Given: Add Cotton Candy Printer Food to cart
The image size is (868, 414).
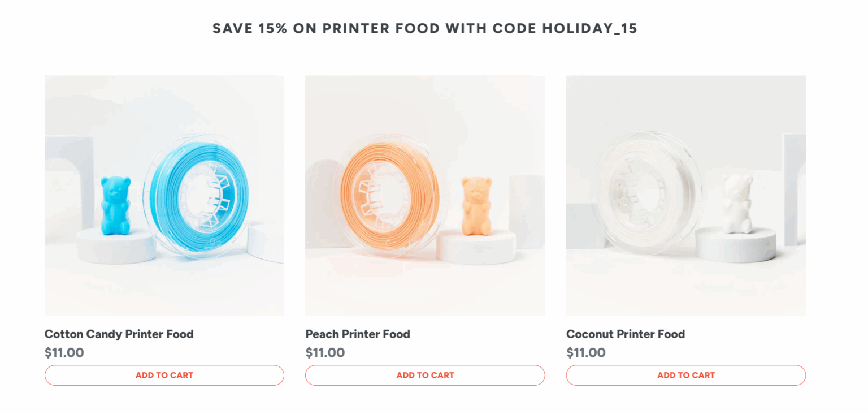Looking at the screenshot, I should click(164, 375).
